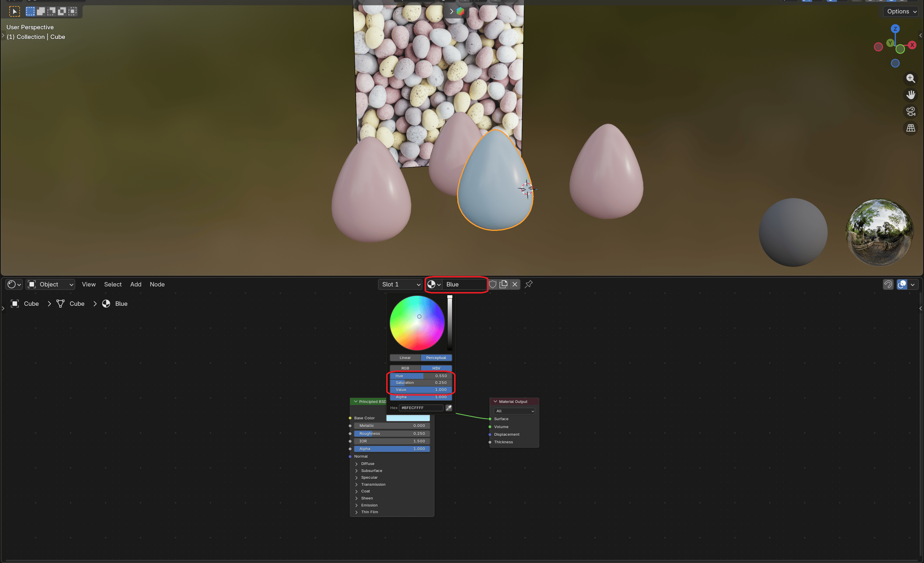
Task: Click the Cube object breadcrumb icon
Action: 15,304
